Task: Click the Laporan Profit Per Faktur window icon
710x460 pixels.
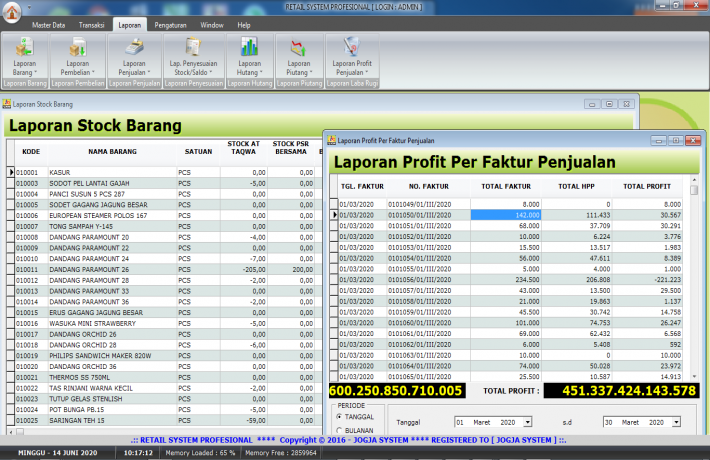Action: click(x=331, y=140)
